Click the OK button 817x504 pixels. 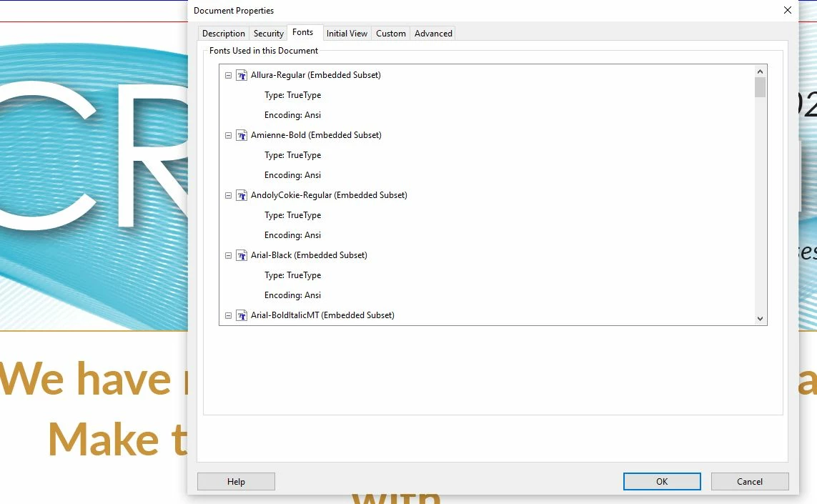click(x=662, y=482)
